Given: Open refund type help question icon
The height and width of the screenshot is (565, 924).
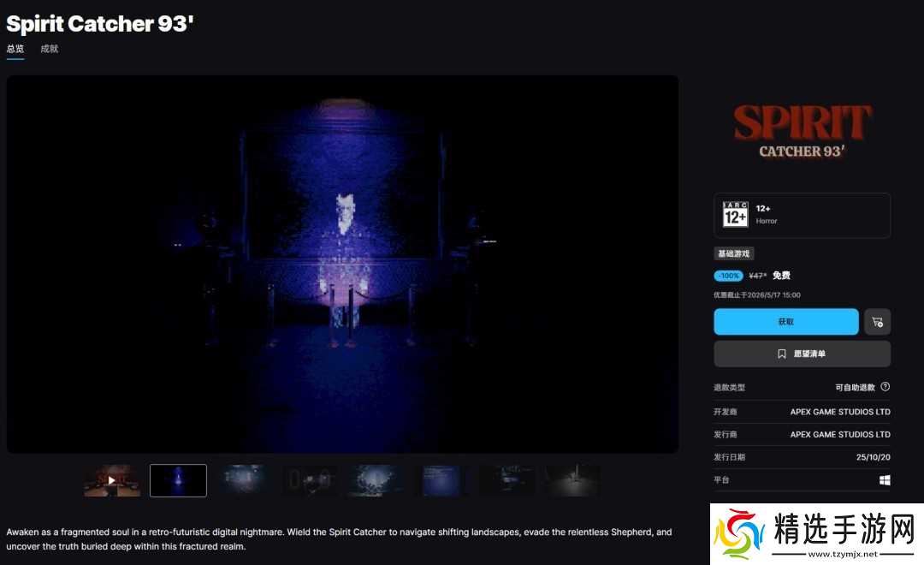Looking at the screenshot, I should (885, 387).
